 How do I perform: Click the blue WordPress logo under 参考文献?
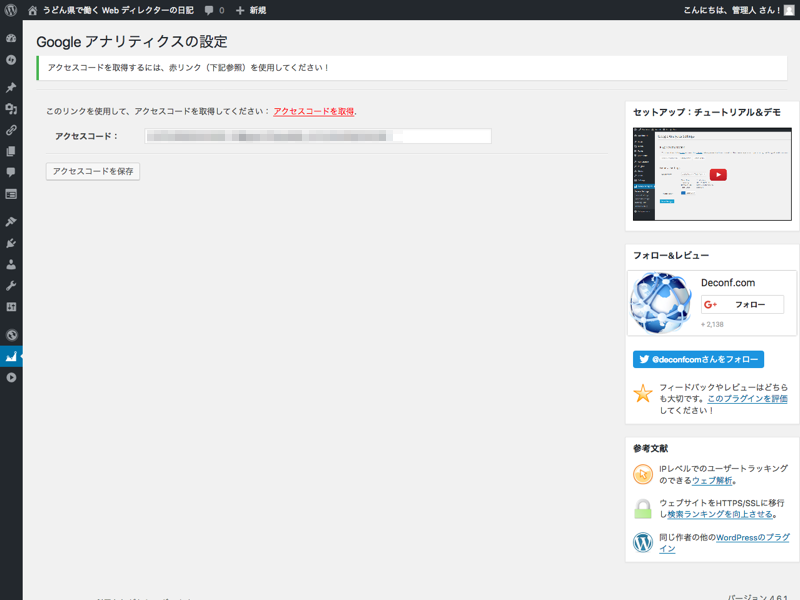pyautogui.click(x=643, y=542)
